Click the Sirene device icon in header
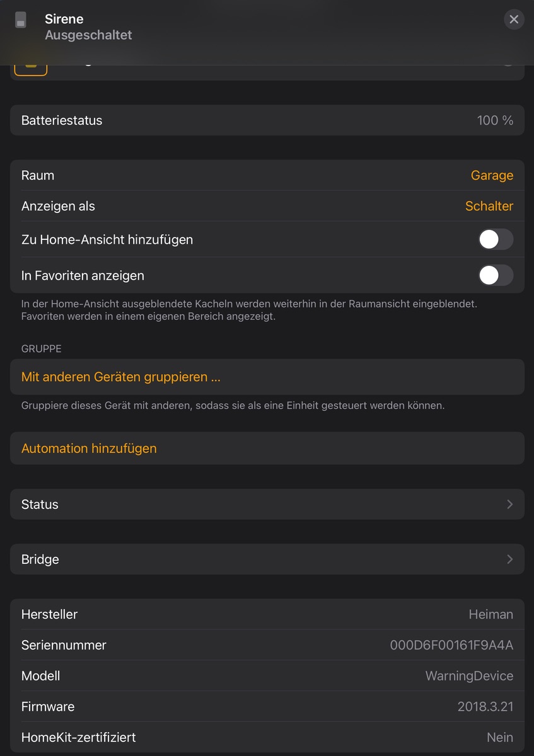 (x=21, y=20)
